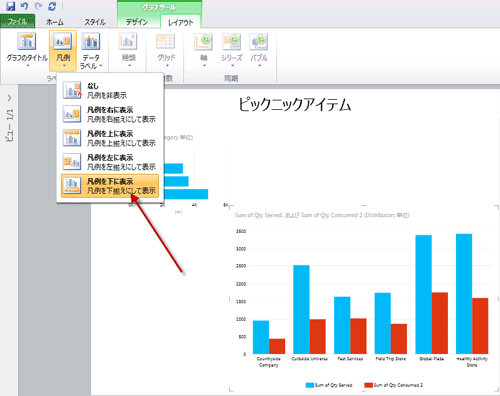The height and width of the screenshot is (396, 500).
Task: Click the Refresh icon in quick access toolbar
Action: (52, 6)
